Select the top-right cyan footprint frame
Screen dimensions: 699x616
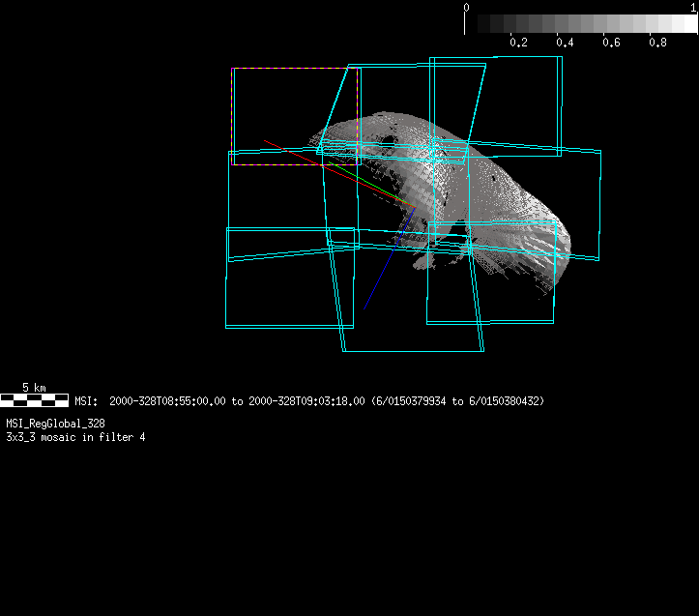coord(560,97)
